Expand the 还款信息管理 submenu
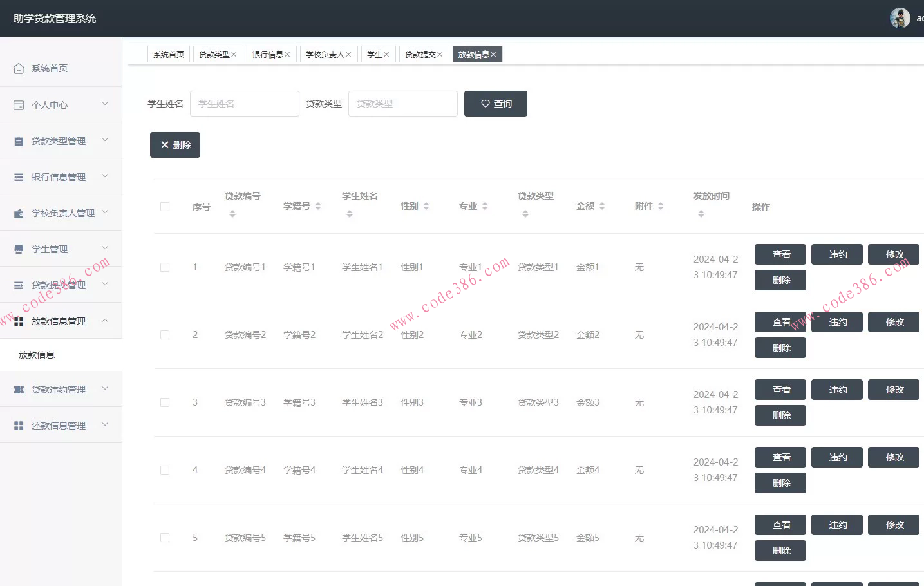 pos(105,425)
